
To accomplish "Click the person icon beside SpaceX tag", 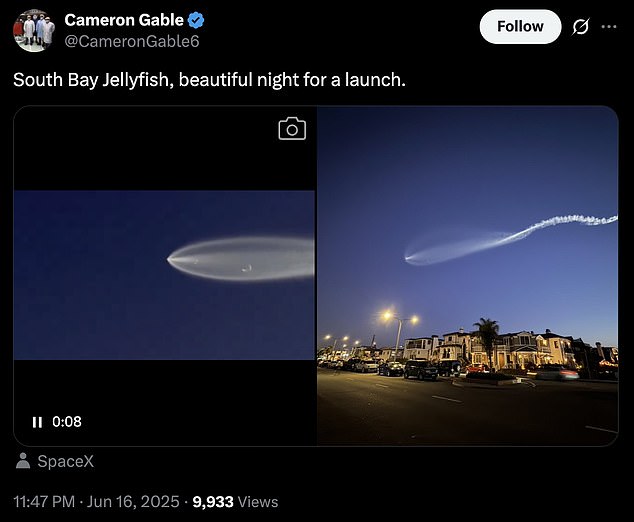I will pyautogui.click(x=23, y=461).
